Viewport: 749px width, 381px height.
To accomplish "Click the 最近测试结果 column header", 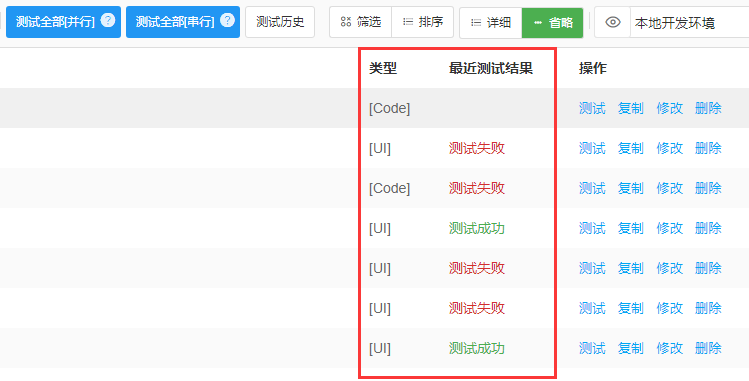I will click(x=491, y=68).
